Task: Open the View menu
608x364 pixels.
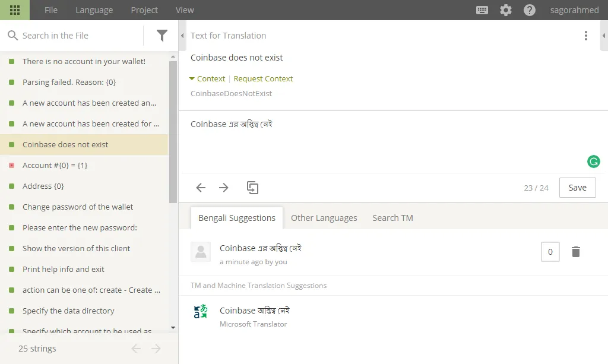Action: (x=185, y=10)
